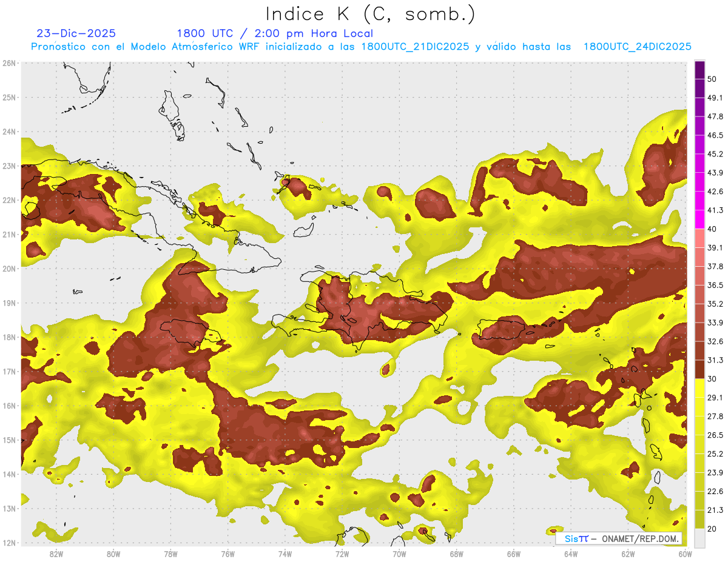Select the '22N' latitude label

click(9, 200)
